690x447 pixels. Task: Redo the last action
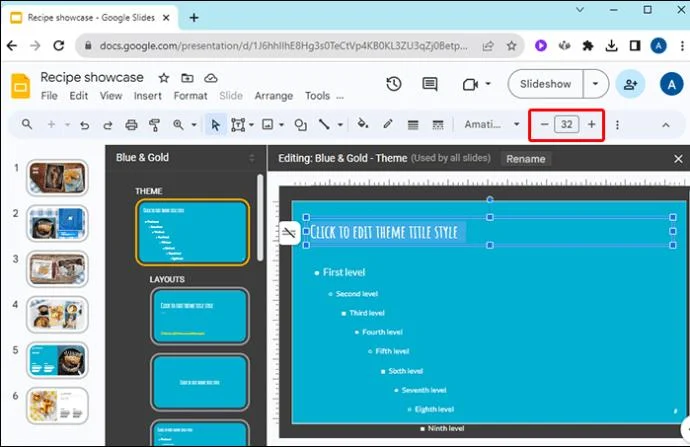[x=107, y=125]
